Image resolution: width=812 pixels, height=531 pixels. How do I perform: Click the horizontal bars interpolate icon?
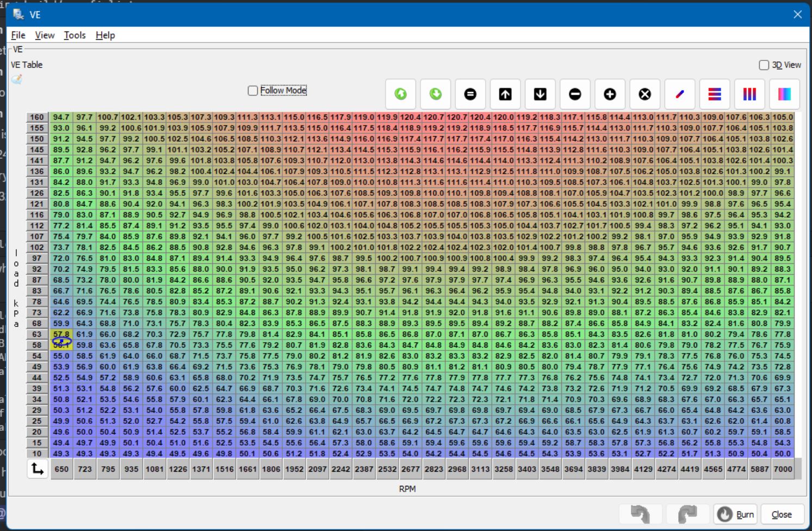click(x=715, y=94)
